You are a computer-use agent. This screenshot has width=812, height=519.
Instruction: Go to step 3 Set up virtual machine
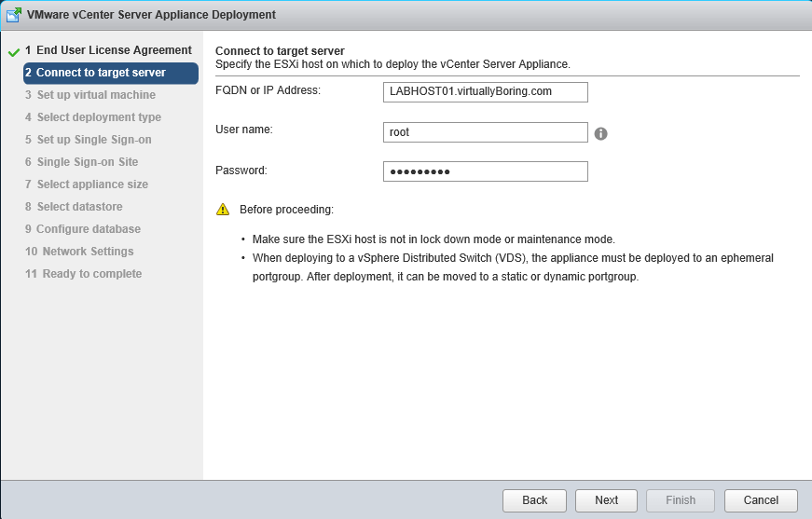(96, 95)
